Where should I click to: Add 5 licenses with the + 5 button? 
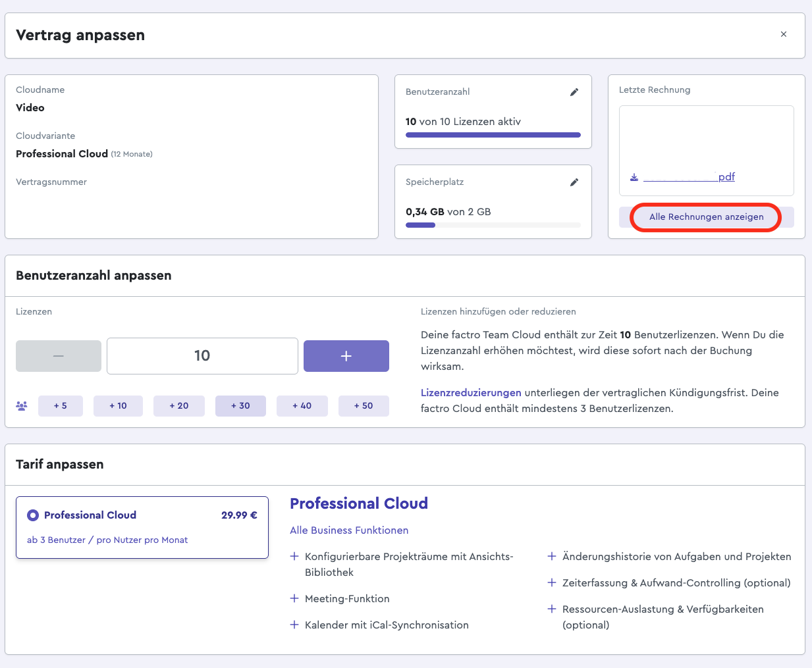pos(61,406)
